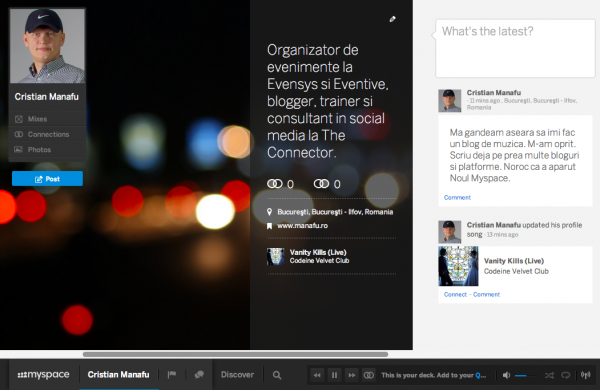Click Cristian Manafu name on the first post
Viewport: 600px width, 390px height.
494,93
